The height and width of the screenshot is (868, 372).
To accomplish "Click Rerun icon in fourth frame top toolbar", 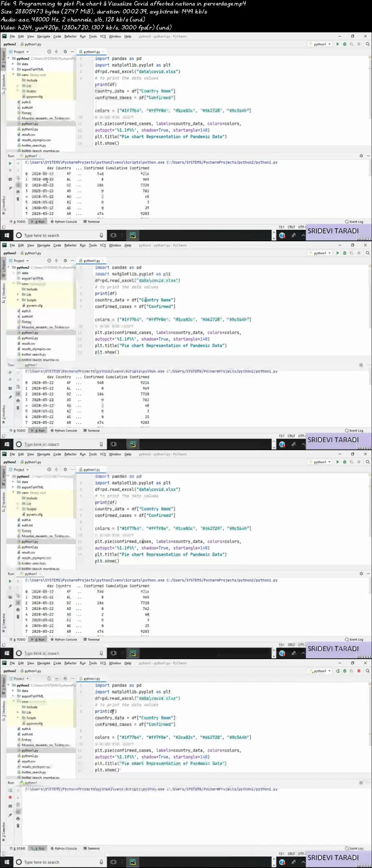I will point(337,671).
